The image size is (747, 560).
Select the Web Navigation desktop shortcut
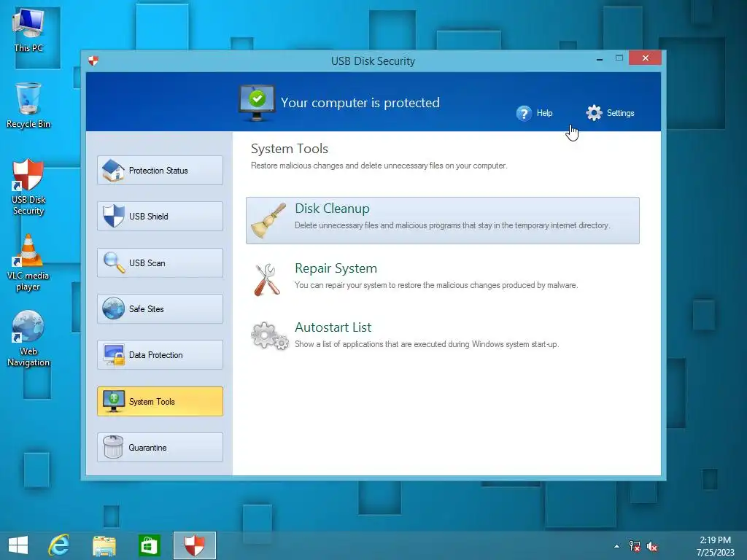(x=28, y=338)
